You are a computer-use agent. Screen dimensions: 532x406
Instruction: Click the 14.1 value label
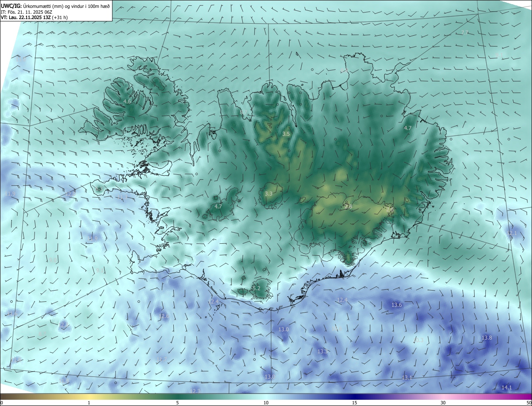(x=507, y=387)
